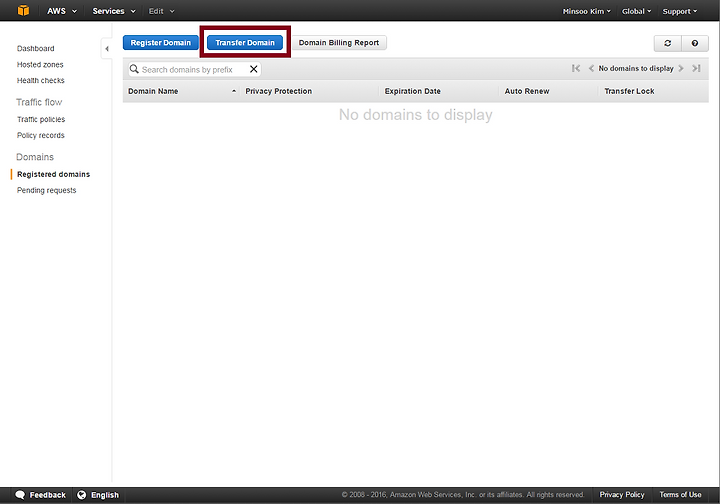The image size is (720, 504).
Task: Open Pending requests
Action: coord(46,190)
